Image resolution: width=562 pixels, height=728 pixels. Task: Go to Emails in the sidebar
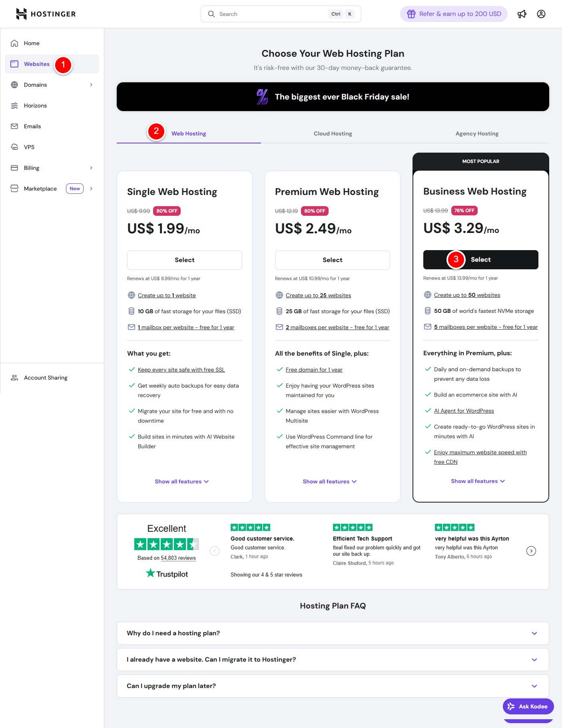(x=32, y=126)
